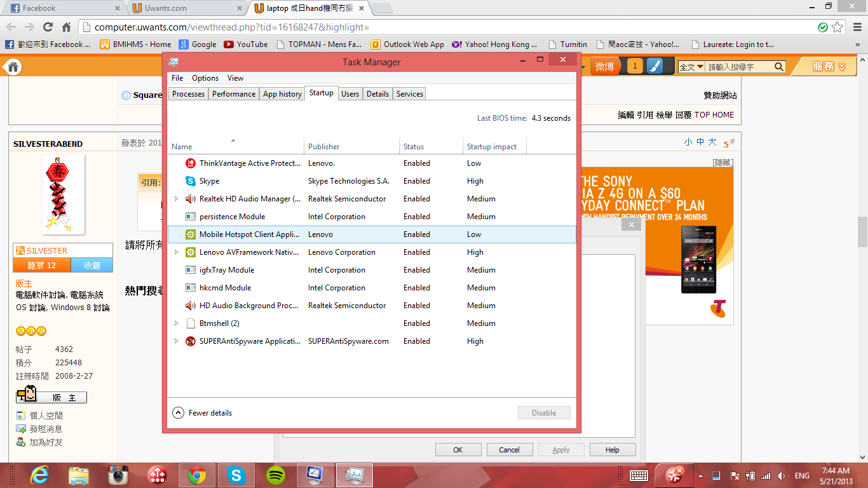Screen dimensions: 868x488
Task: Click Cancel in the background dialog
Action: 509,450
